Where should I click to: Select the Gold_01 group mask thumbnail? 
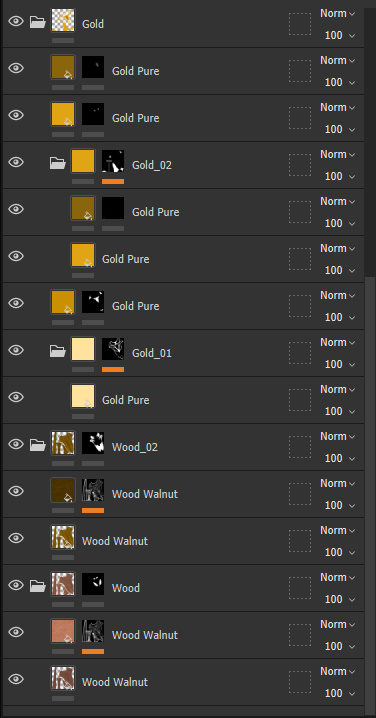coord(113,349)
